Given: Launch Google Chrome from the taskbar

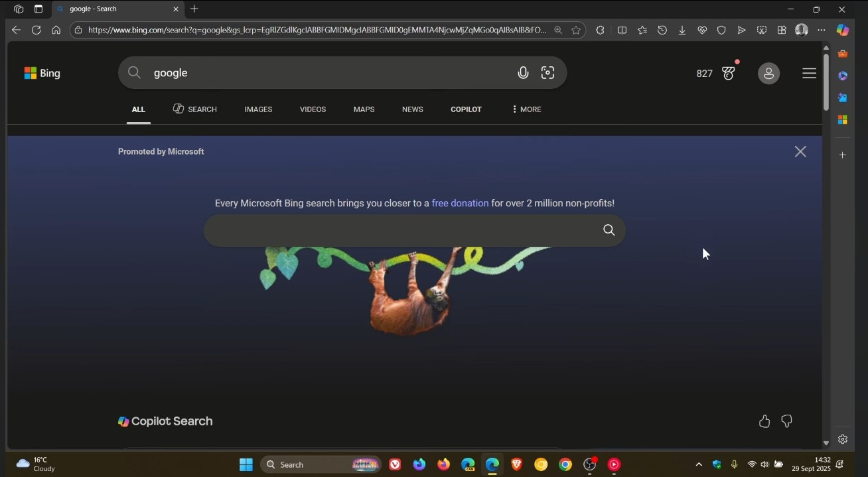Looking at the screenshot, I should [x=565, y=464].
